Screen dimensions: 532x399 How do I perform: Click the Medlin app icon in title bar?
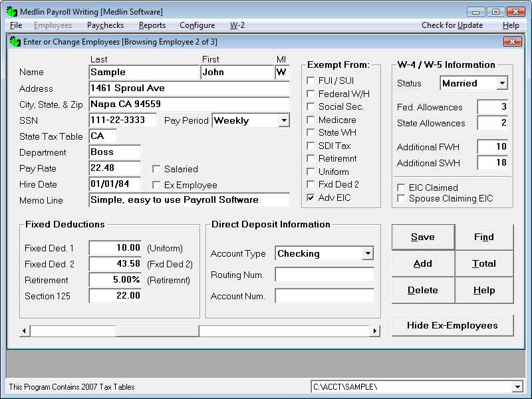coord(12,12)
